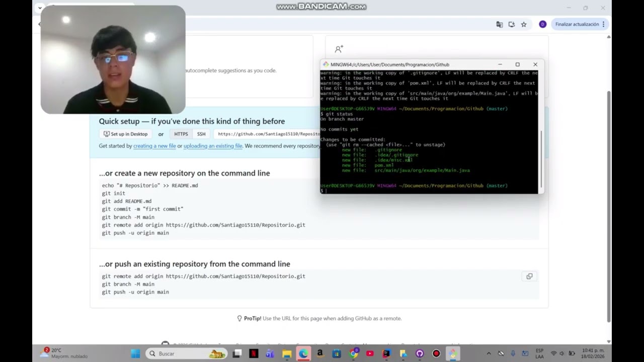Open Microsoft Edge from the taskbar
This screenshot has width=644, height=362.
303,353
